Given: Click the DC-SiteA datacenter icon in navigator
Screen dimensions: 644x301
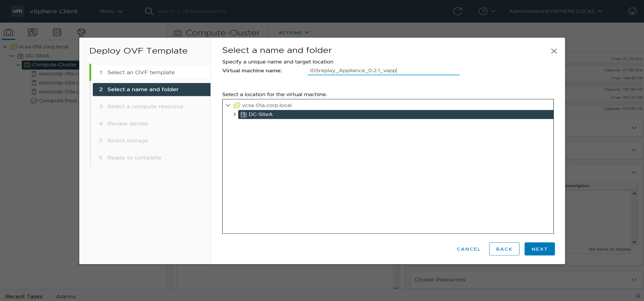Looking at the screenshot, I should (21, 56).
